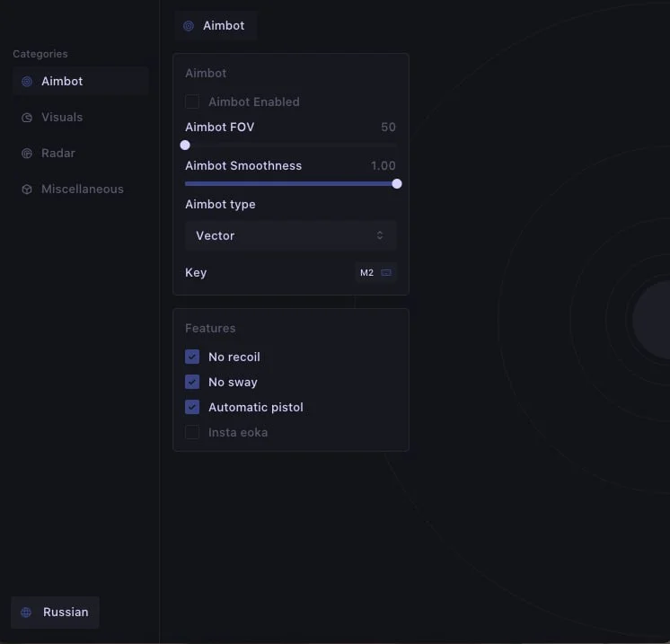Click the M2 key binding button
The width and height of the screenshot is (670, 644).
375,272
